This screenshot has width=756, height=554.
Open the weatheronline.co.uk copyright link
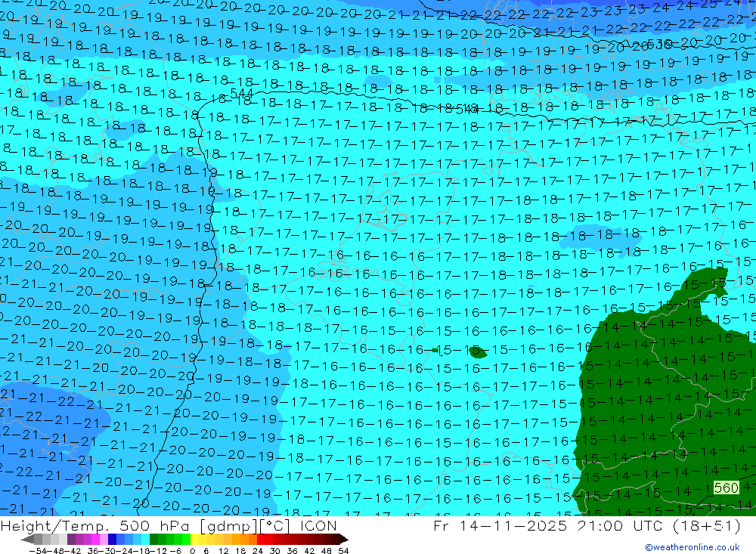[692, 547]
